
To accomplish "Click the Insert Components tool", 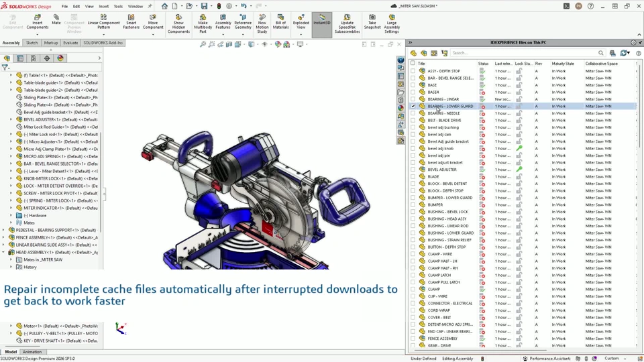I will [x=38, y=22].
